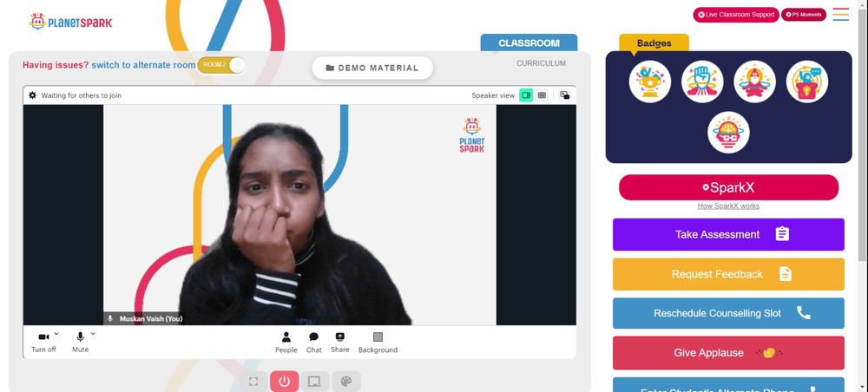Select the Badges tab
868x392 pixels.
pos(654,43)
